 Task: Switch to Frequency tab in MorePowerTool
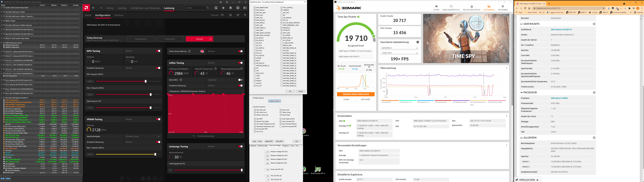(285, 146)
